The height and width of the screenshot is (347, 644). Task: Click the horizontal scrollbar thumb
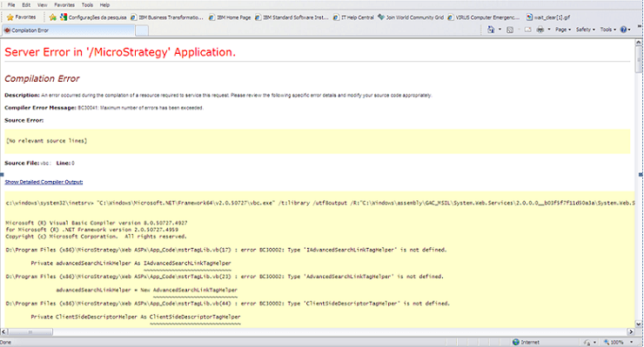[x=30, y=331]
